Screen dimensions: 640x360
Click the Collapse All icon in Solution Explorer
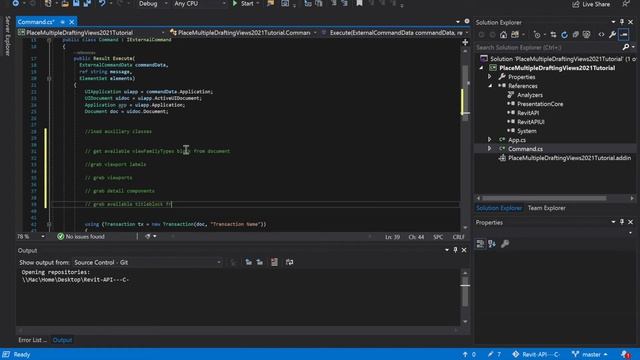576,35
